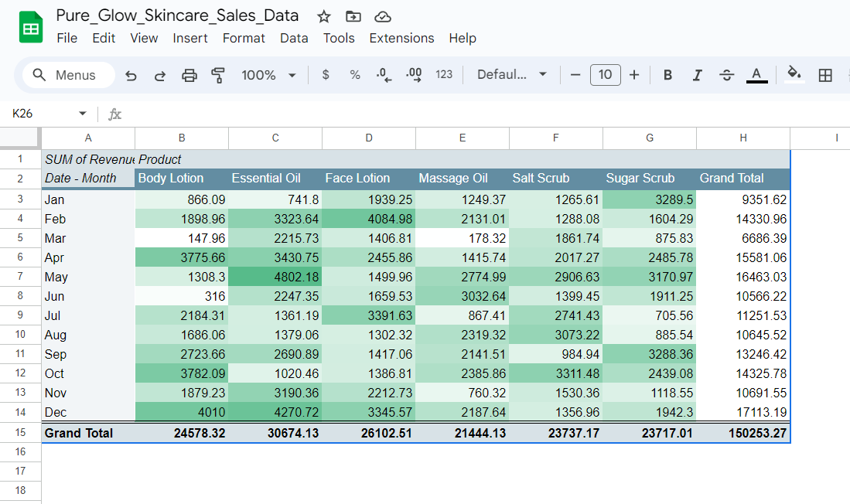Select the cell showing 150253.27
Image resolution: width=850 pixels, height=504 pixels.
[x=743, y=433]
